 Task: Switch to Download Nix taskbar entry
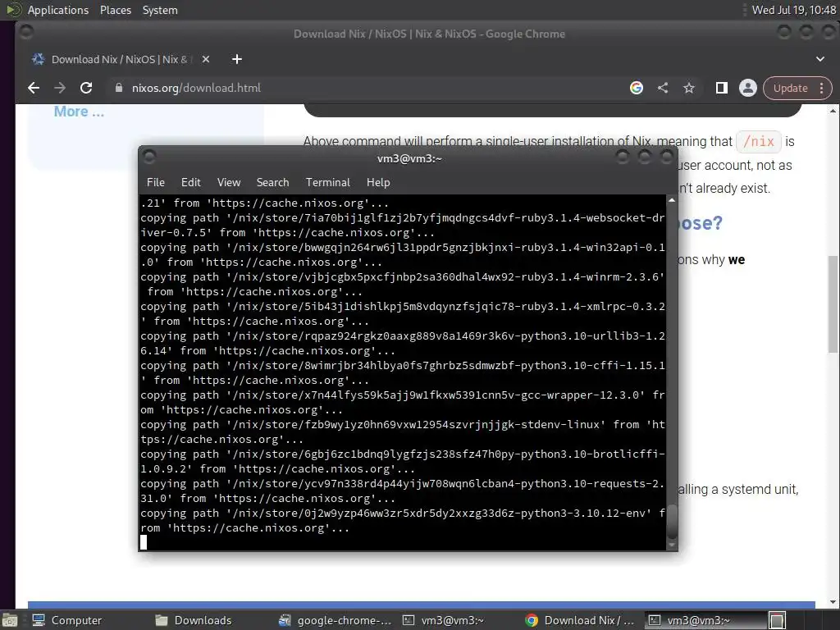[x=581, y=620]
